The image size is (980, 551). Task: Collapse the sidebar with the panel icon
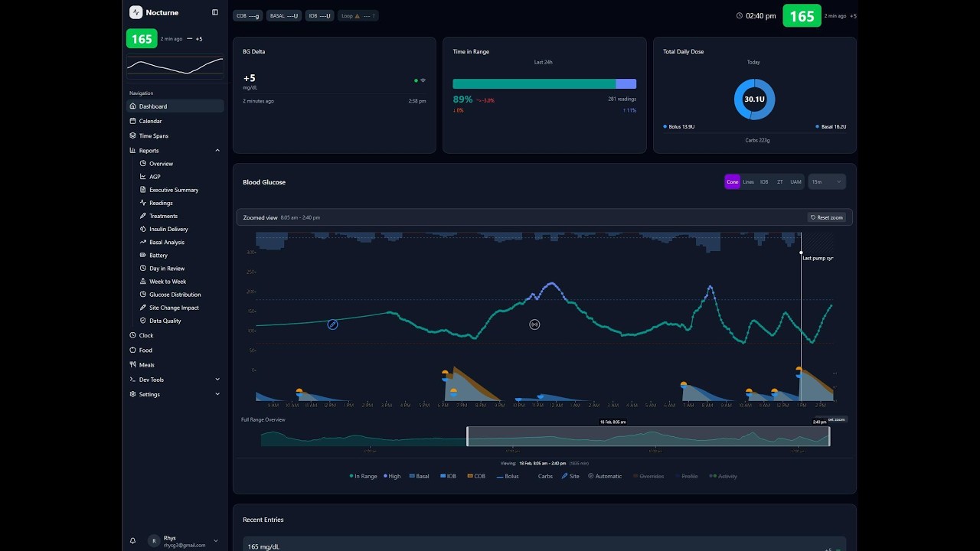pyautogui.click(x=215, y=12)
